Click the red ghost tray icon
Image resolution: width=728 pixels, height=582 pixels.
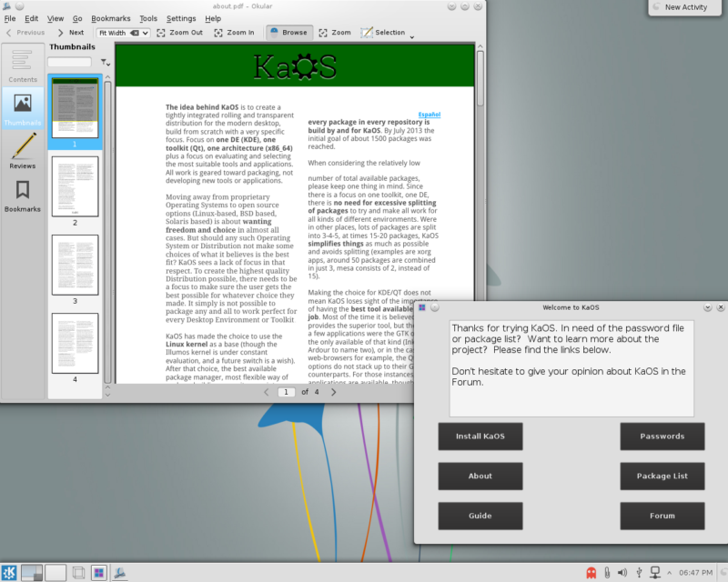[x=591, y=573]
